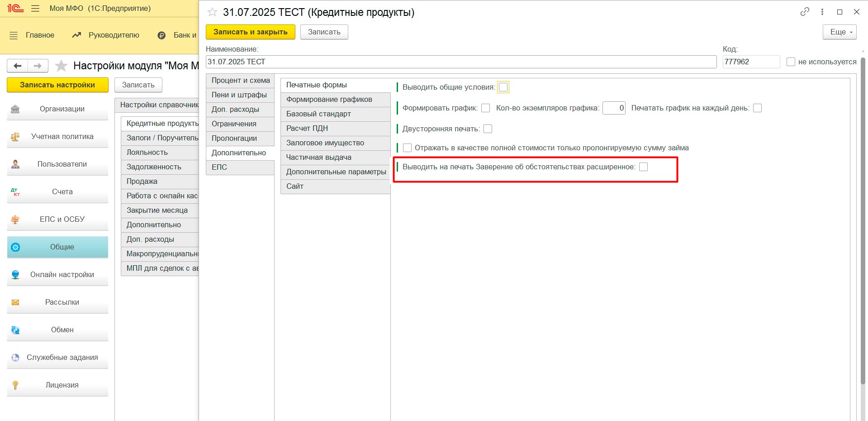
Task: Enable 'Заверение об обстоятельствах расширенное' checkbox
Action: pos(643,167)
